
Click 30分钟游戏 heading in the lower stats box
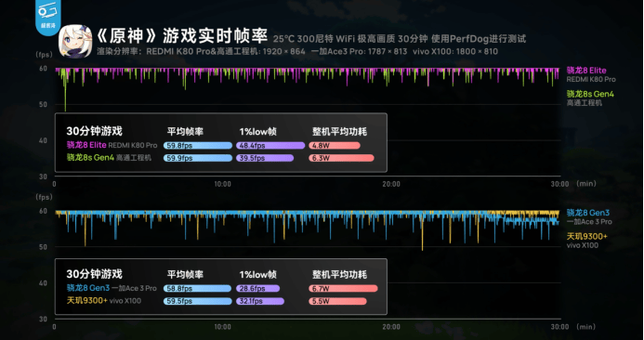point(95,274)
